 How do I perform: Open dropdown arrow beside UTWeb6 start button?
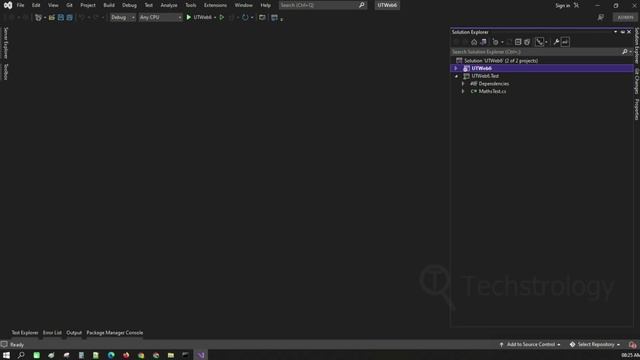(x=215, y=18)
